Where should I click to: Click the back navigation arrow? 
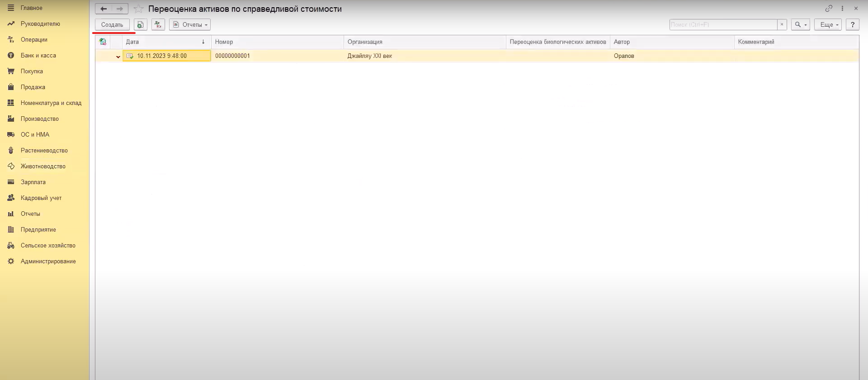pos(104,9)
